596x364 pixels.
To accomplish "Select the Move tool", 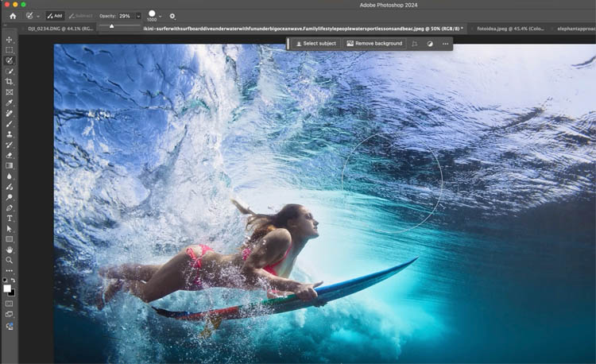I will pyautogui.click(x=9, y=40).
